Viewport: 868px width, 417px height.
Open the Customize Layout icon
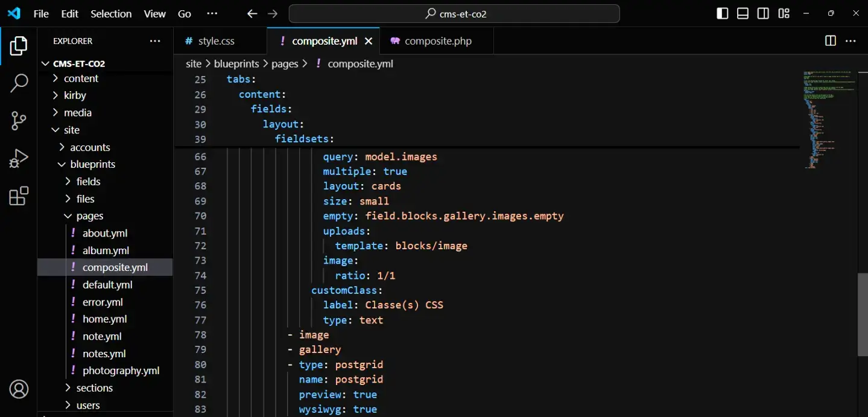[x=784, y=13]
